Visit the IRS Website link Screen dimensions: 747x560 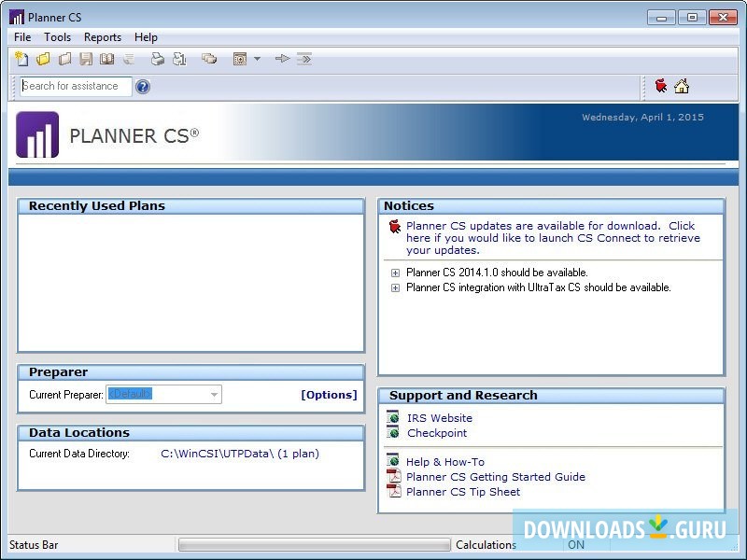point(439,417)
